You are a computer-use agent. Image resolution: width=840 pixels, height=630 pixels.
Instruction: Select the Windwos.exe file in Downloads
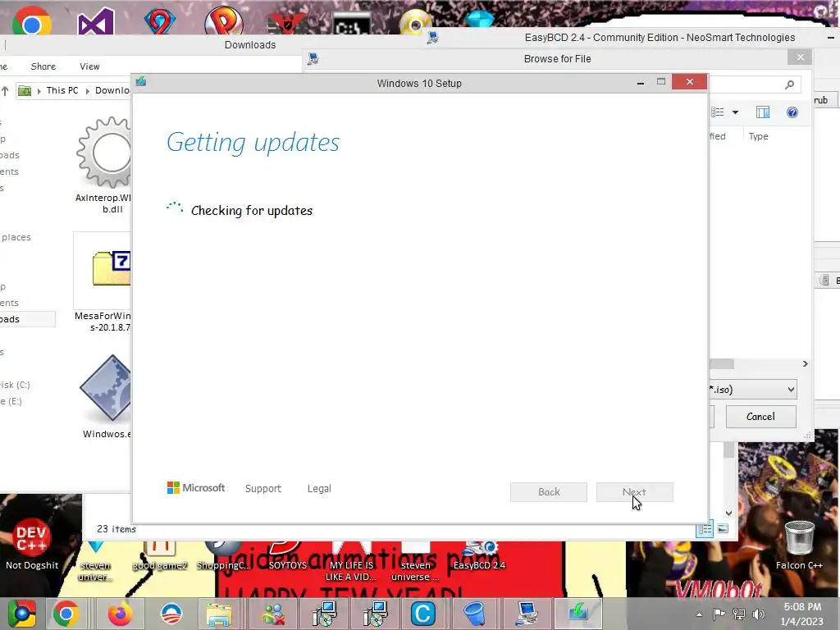(x=105, y=396)
